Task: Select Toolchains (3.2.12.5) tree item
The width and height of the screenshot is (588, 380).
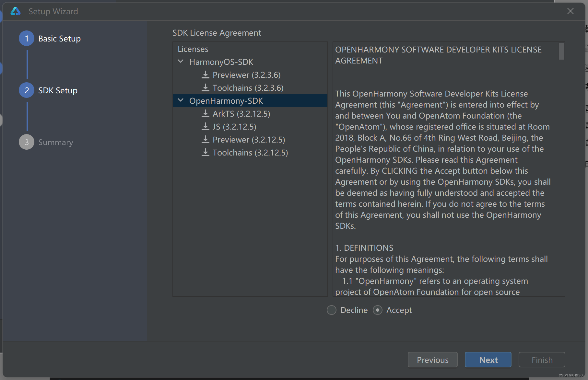Action: pos(250,153)
